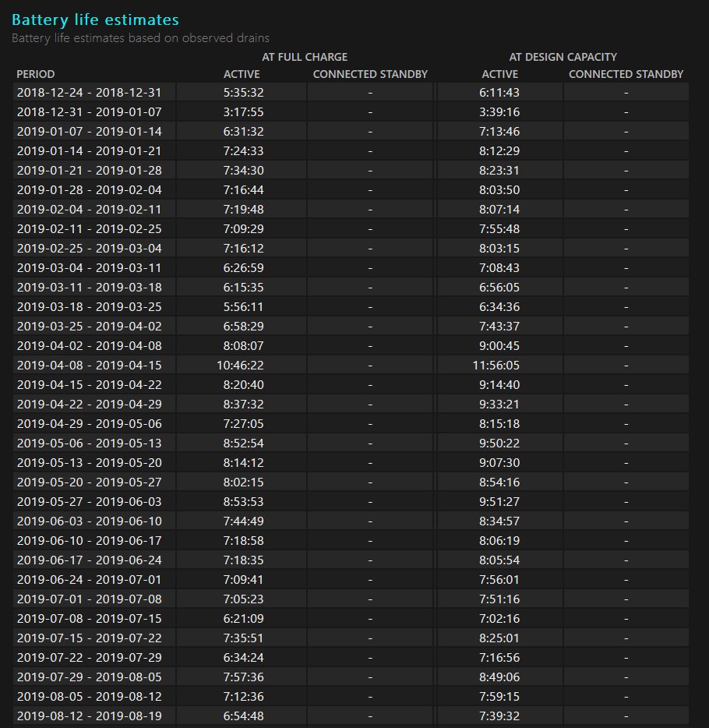This screenshot has height=728, width=709.
Task: Click the 8:52:54 active value
Action: point(243,444)
